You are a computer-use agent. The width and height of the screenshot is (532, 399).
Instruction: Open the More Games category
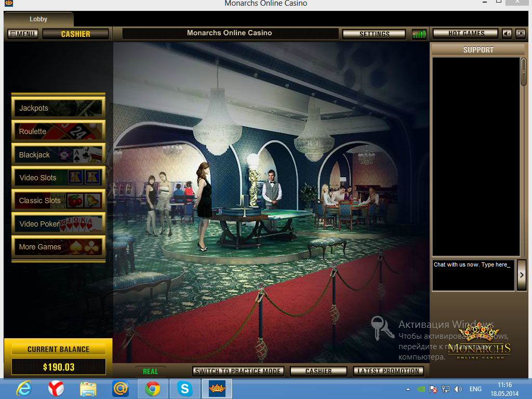(x=58, y=247)
